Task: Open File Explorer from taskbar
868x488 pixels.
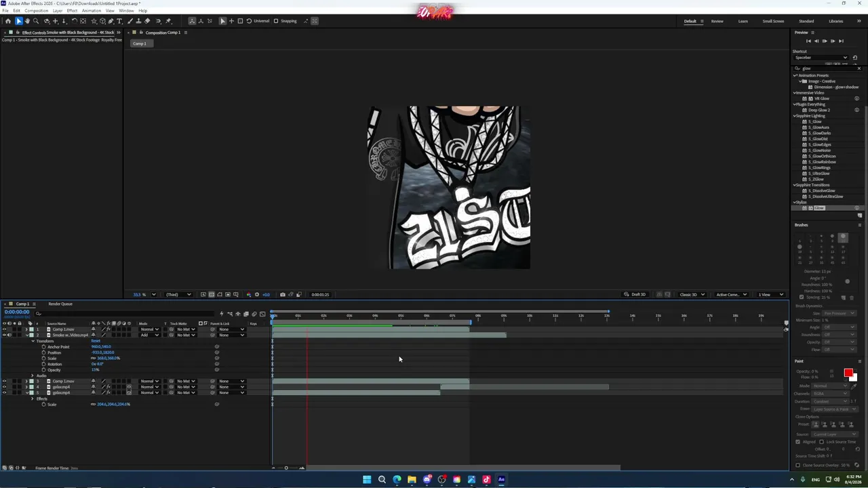Action: pos(412,480)
